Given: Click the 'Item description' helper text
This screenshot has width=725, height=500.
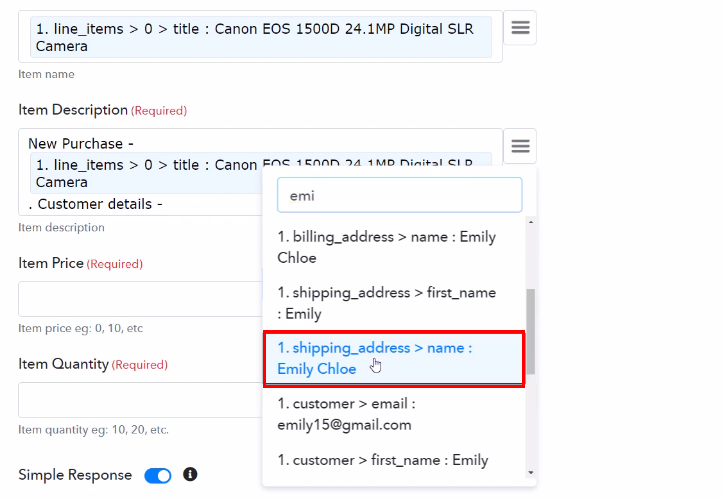Looking at the screenshot, I should point(61,228).
